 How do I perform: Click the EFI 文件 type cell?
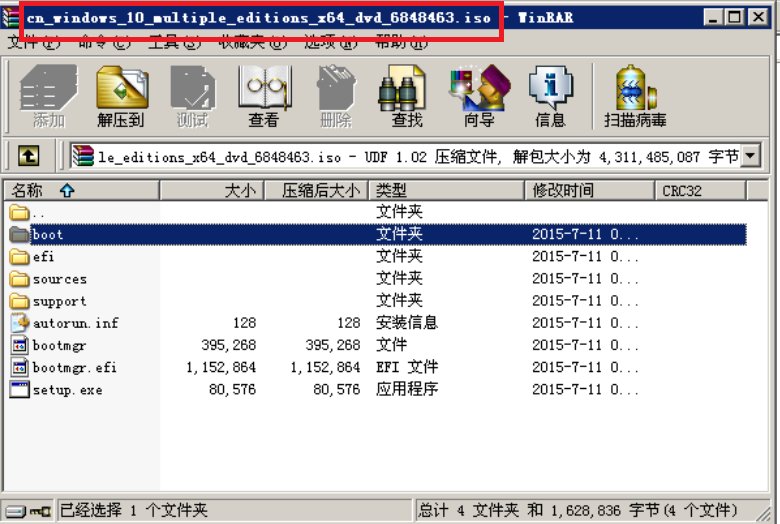[x=407, y=367]
